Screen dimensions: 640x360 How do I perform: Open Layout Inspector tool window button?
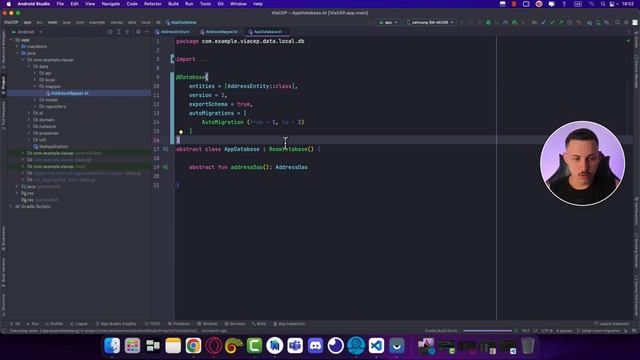click(x=612, y=324)
